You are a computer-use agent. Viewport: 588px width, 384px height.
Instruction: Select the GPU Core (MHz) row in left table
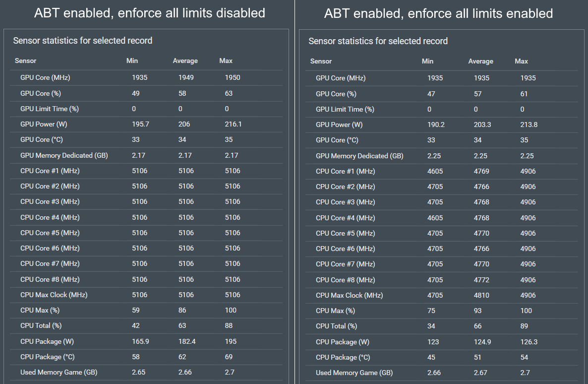146,78
